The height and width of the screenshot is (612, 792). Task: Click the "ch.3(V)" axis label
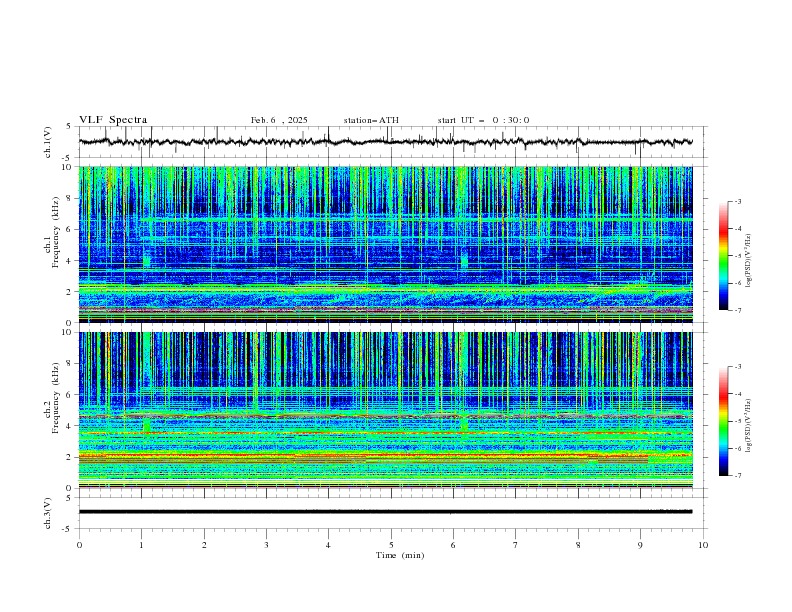pos(48,513)
